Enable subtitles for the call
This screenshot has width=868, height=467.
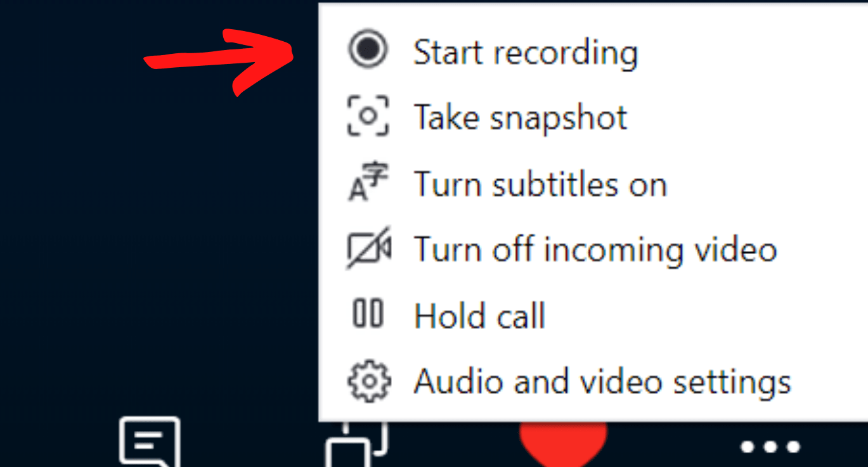[x=540, y=183]
